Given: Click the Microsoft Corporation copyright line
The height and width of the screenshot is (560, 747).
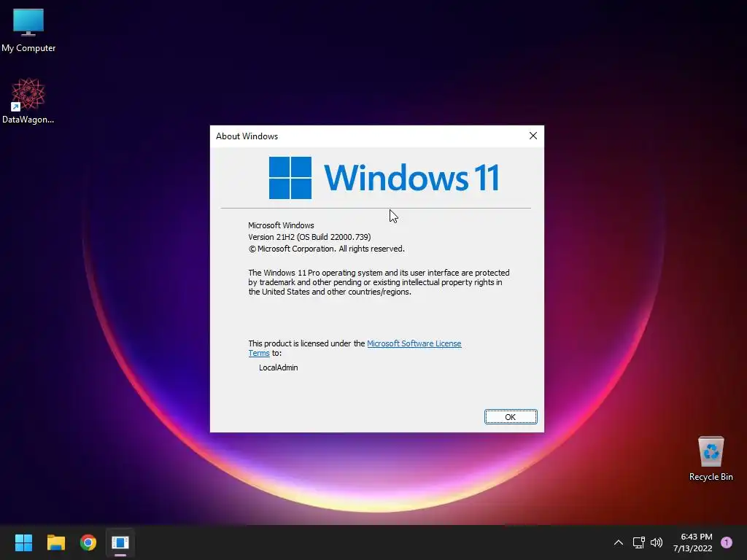Looking at the screenshot, I should tap(326, 249).
